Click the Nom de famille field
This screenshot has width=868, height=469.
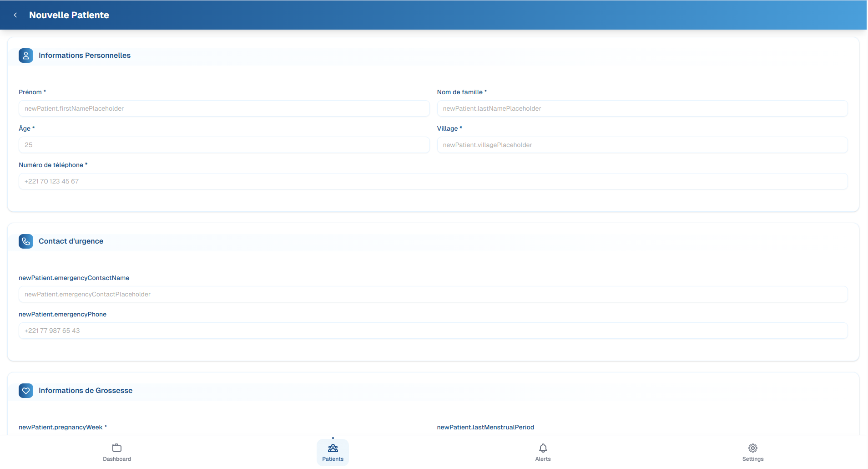tap(642, 108)
